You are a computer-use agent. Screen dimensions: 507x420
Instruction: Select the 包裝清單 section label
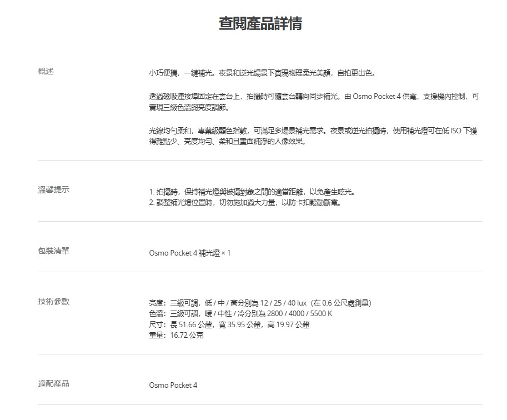(53, 251)
